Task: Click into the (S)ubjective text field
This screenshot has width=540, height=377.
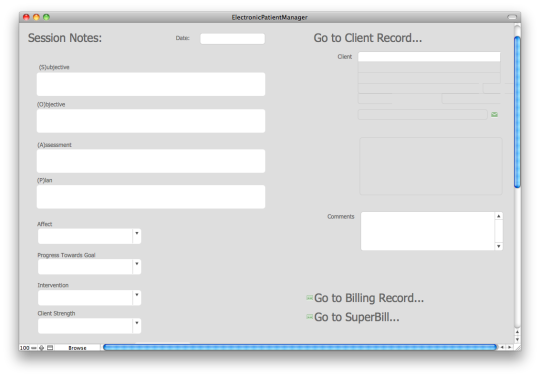Action: tap(151, 84)
